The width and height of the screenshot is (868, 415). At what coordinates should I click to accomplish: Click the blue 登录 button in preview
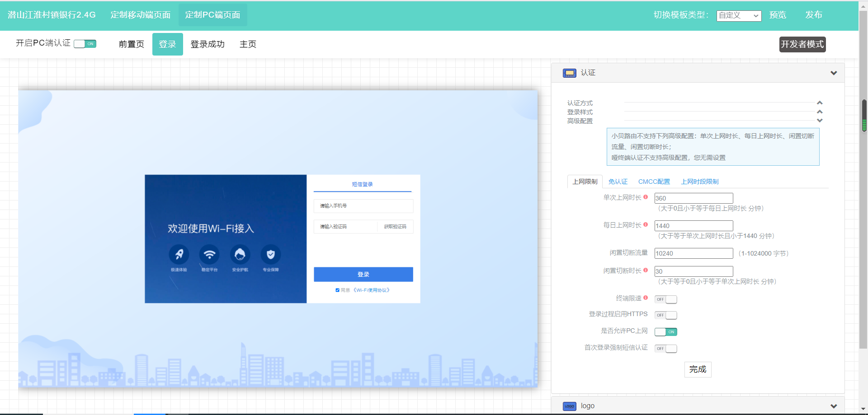click(x=363, y=275)
